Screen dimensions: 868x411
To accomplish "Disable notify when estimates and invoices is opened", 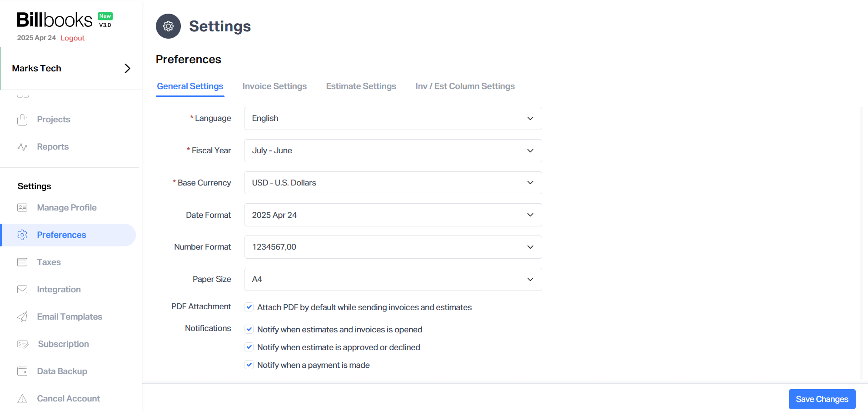I will [x=249, y=329].
